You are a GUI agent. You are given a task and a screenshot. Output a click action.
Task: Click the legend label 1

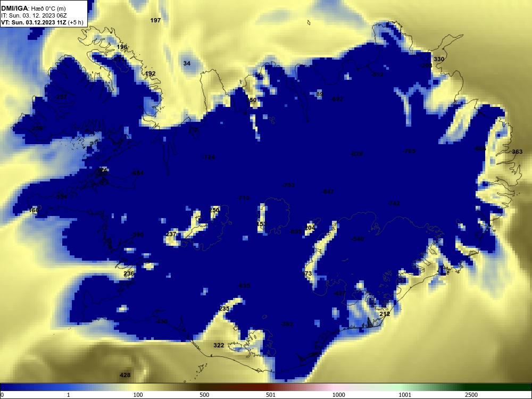tap(69, 395)
